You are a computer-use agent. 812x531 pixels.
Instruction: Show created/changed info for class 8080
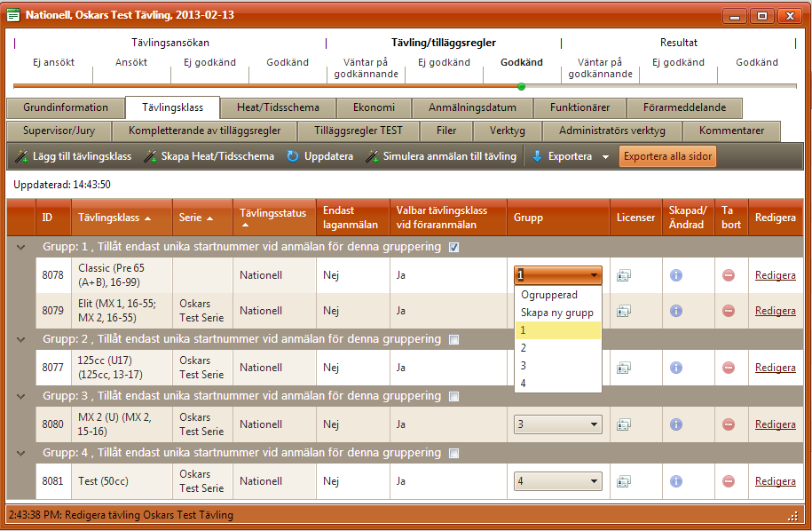(x=676, y=424)
